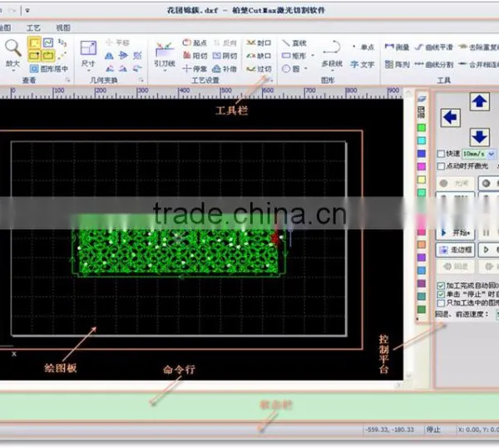This screenshot has height=448, width=499.
Task: Click the 回退 step back button
Action: (455, 267)
